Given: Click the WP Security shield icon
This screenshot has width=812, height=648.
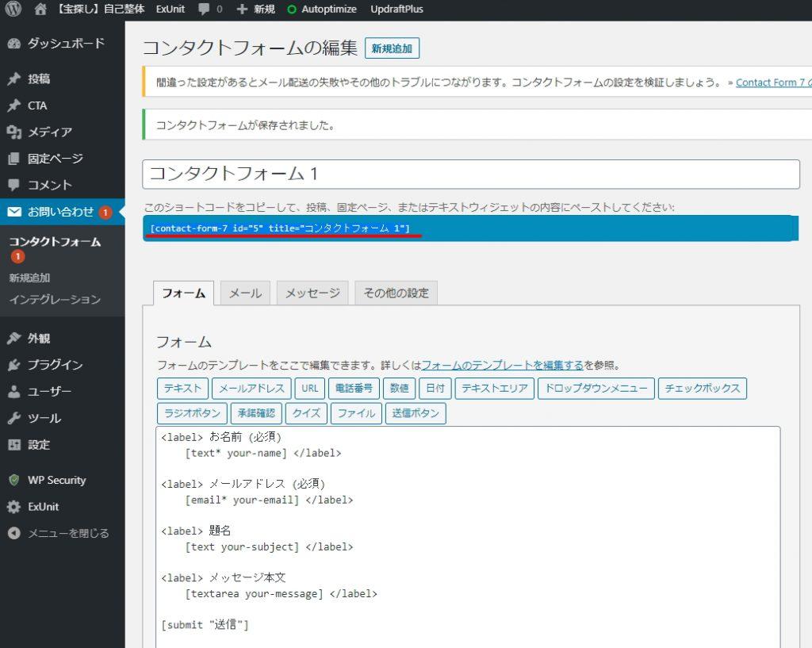Looking at the screenshot, I should pos(14,480).
